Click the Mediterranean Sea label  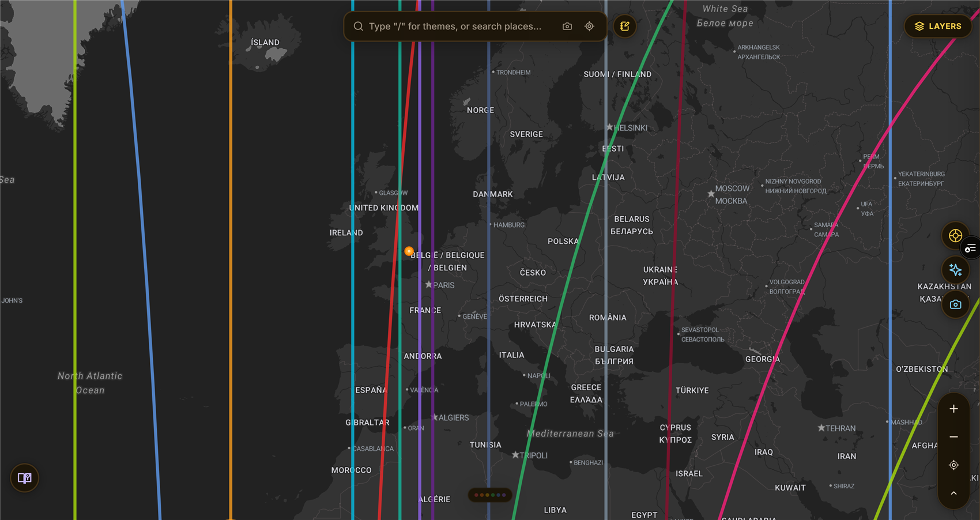570,434
